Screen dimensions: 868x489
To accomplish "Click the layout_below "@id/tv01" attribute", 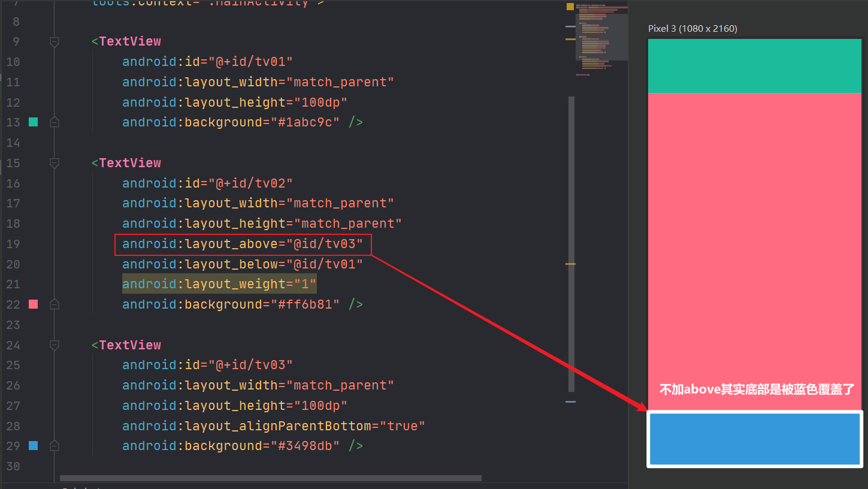I will [243, 264].
